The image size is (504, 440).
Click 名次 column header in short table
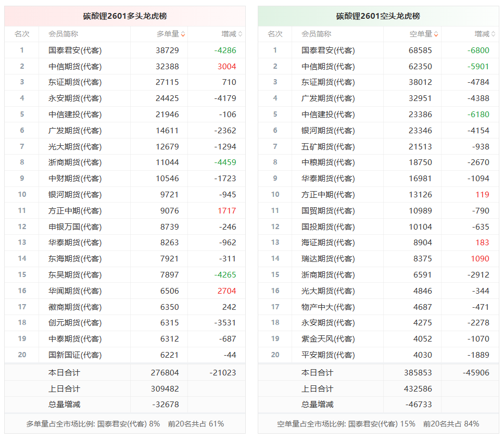coord(275,34)
